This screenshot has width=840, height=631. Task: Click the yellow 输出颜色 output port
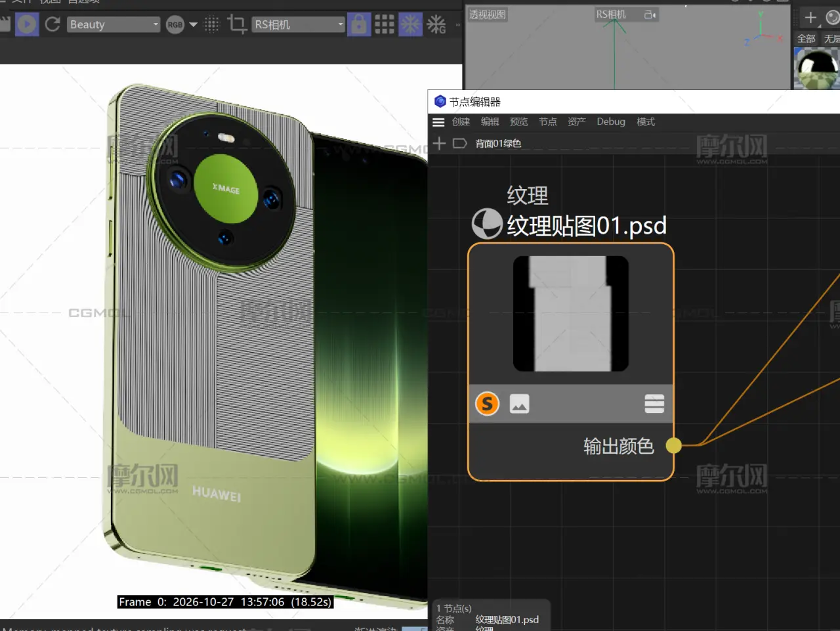click(x=673, y=446)
